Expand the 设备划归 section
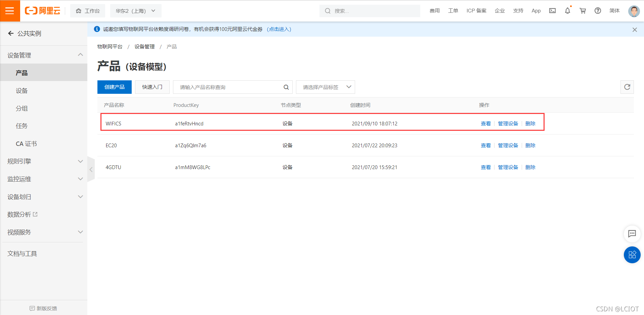644x315 pixels. (44, 197)
